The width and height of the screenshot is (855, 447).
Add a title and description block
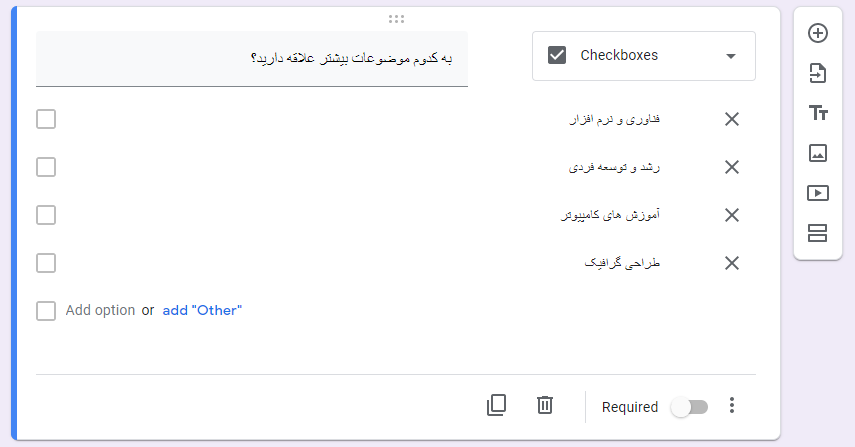tap(817, 113)
